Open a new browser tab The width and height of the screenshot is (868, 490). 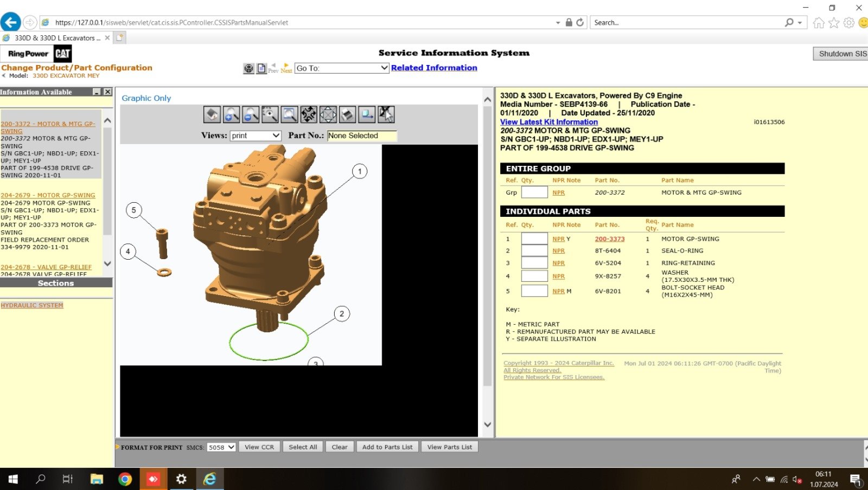pos(120,38)
